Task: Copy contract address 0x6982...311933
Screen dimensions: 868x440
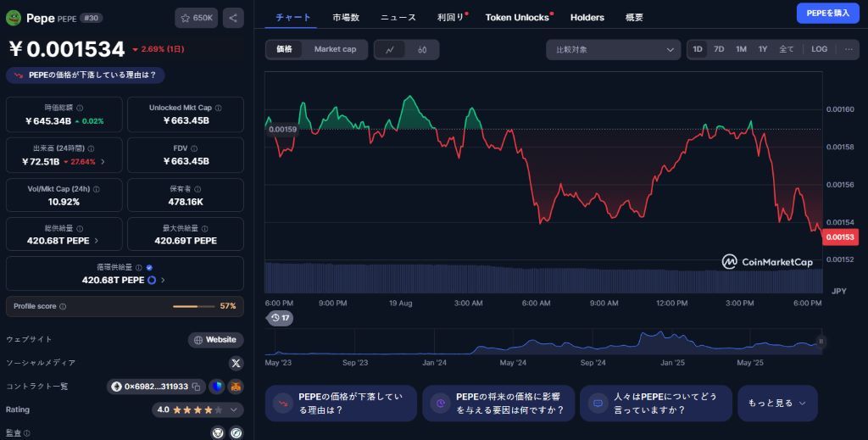Action: point(196,387)
